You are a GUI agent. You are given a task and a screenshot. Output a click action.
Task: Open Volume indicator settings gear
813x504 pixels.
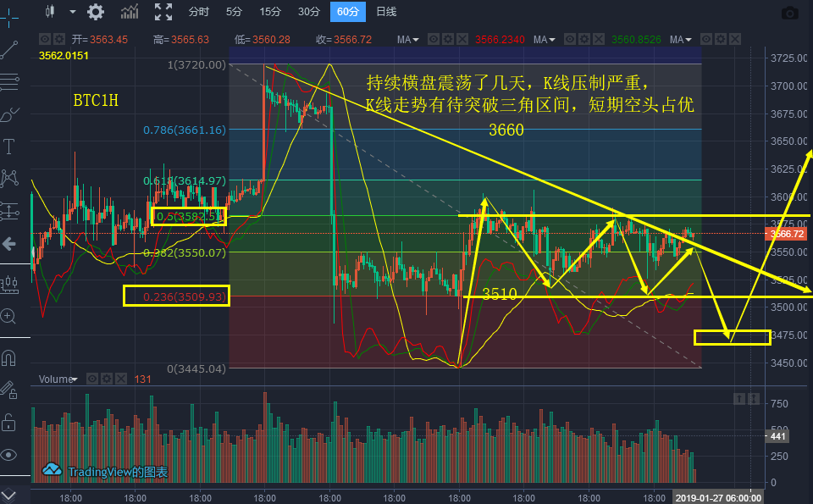[107, 379]
